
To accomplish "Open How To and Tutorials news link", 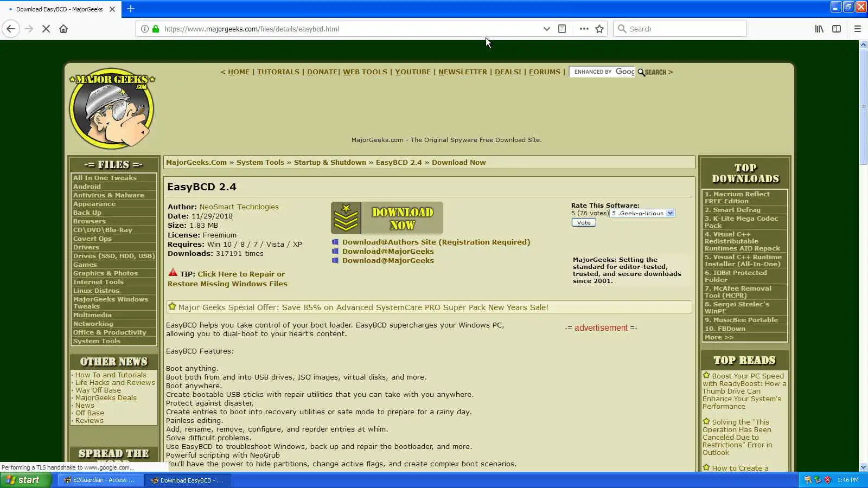I will 111,375.
